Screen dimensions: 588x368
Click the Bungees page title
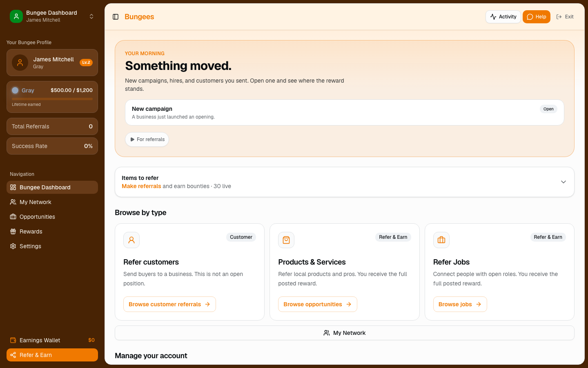[x=139, y=17]
